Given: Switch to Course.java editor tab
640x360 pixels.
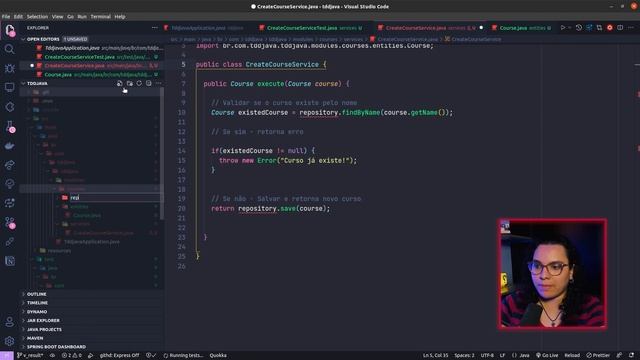Looking at the screenshot, I should [522, 28].
